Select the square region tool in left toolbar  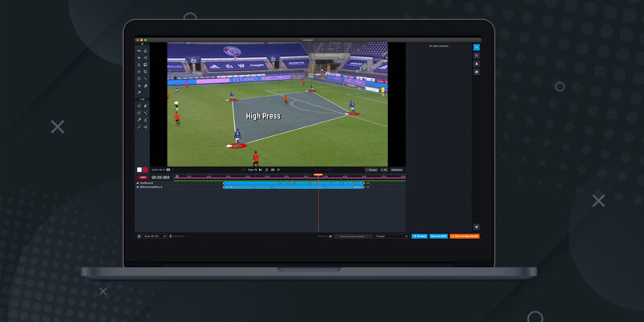[x=145, y=64]
